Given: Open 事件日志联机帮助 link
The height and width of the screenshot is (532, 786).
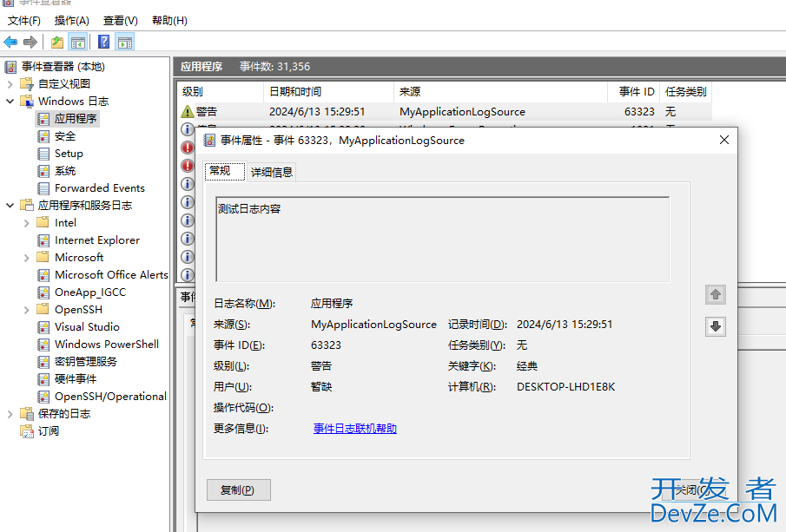Looking at the screenshot, I should pyautogui.click(x=355, y=429).
